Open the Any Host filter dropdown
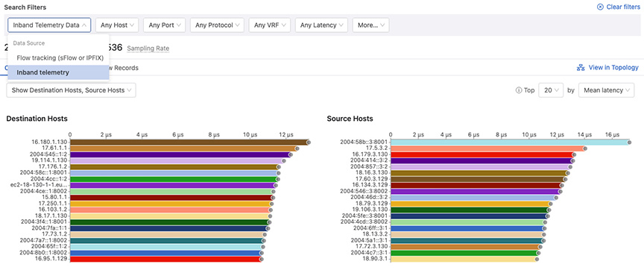Image resolution: width=644 pixels, height=270 pixels. tap(117, 25)
